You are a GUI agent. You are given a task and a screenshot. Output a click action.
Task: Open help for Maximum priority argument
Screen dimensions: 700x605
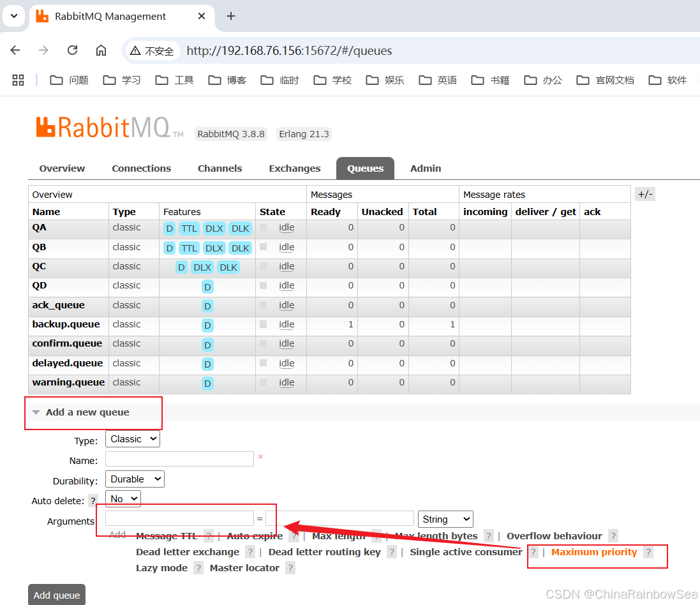click(648, 553)
